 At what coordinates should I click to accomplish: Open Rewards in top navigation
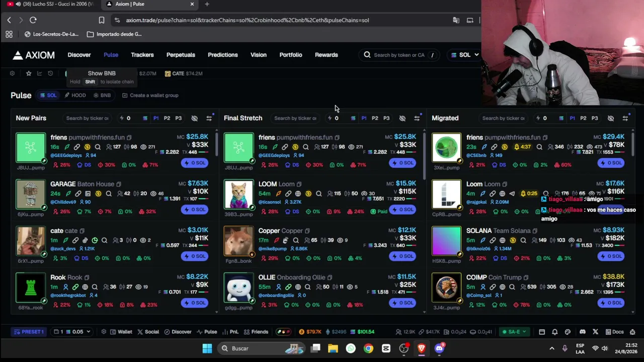(327, 55)
